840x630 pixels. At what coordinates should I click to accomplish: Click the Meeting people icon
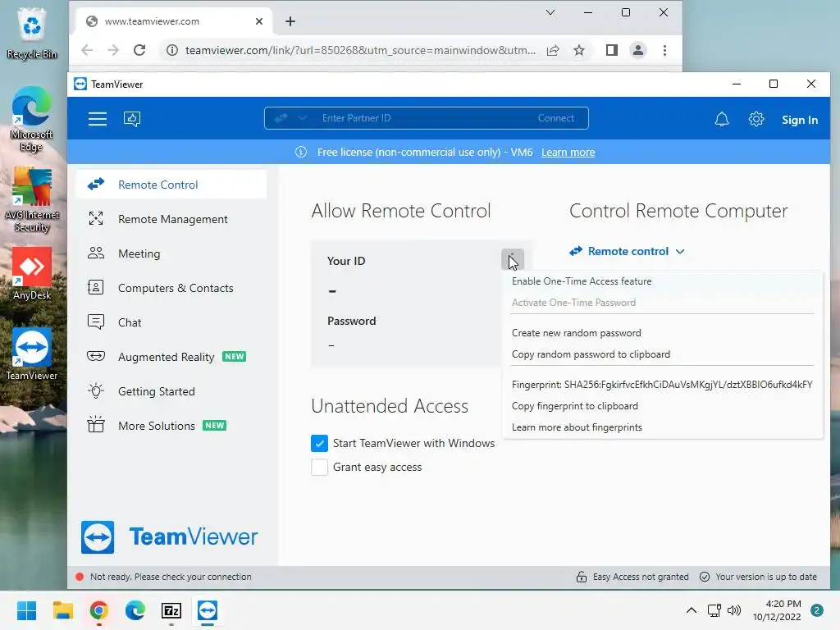(96, 253)
